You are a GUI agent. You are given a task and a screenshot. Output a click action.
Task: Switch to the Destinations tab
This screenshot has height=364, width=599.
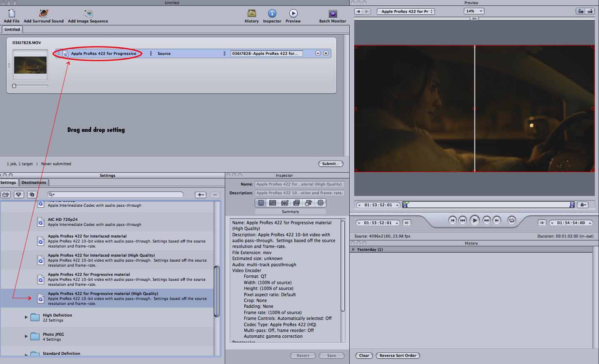34,183
